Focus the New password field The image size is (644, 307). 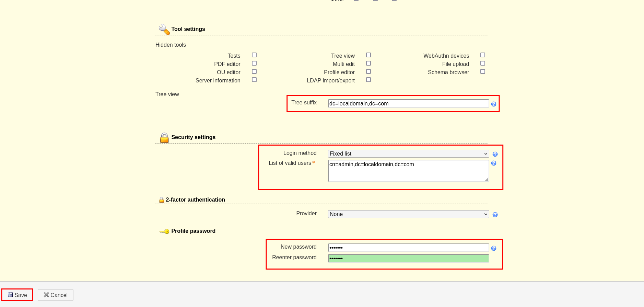pos(408,248)
